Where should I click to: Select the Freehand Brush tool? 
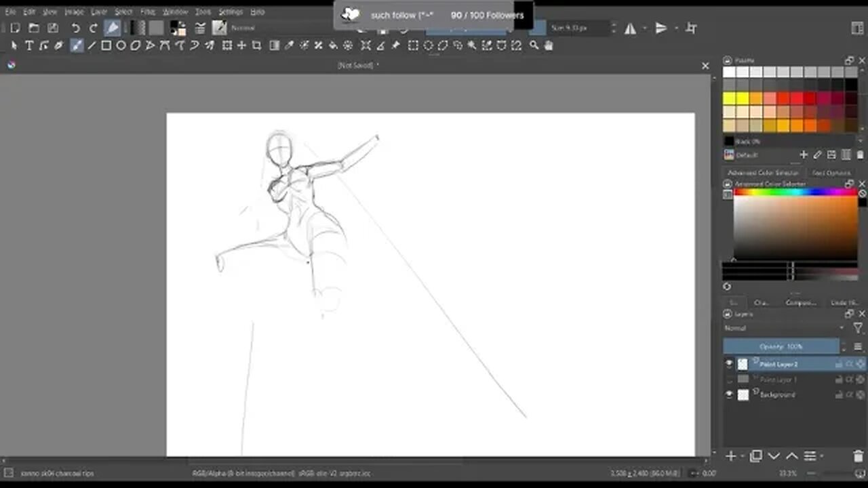tap(77, 45)
